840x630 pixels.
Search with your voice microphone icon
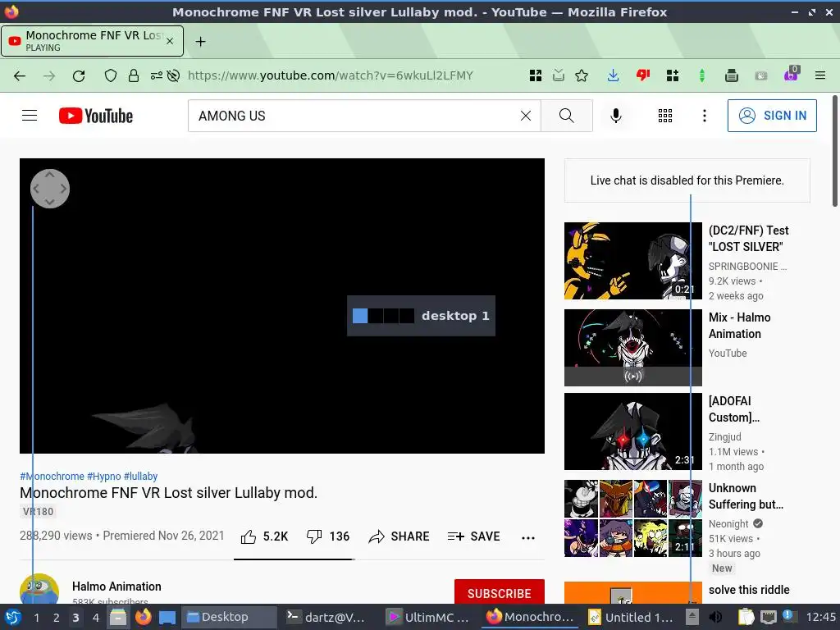[x=616, y=116]
